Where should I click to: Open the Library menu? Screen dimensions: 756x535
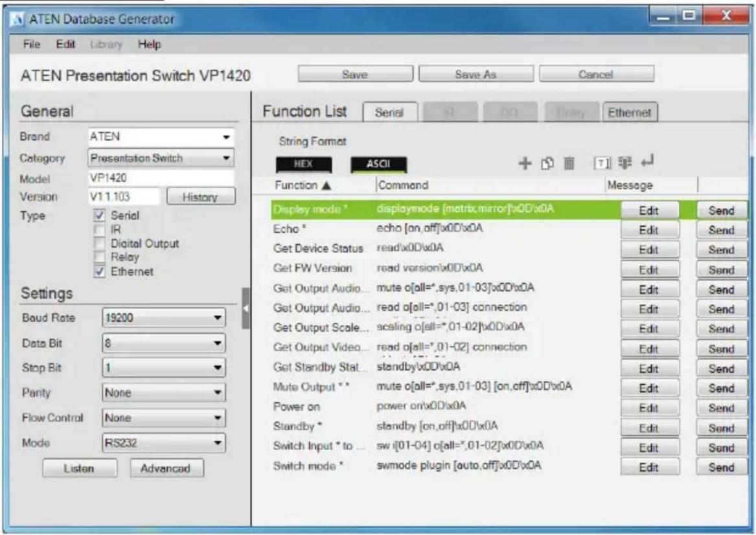point(106,44)
